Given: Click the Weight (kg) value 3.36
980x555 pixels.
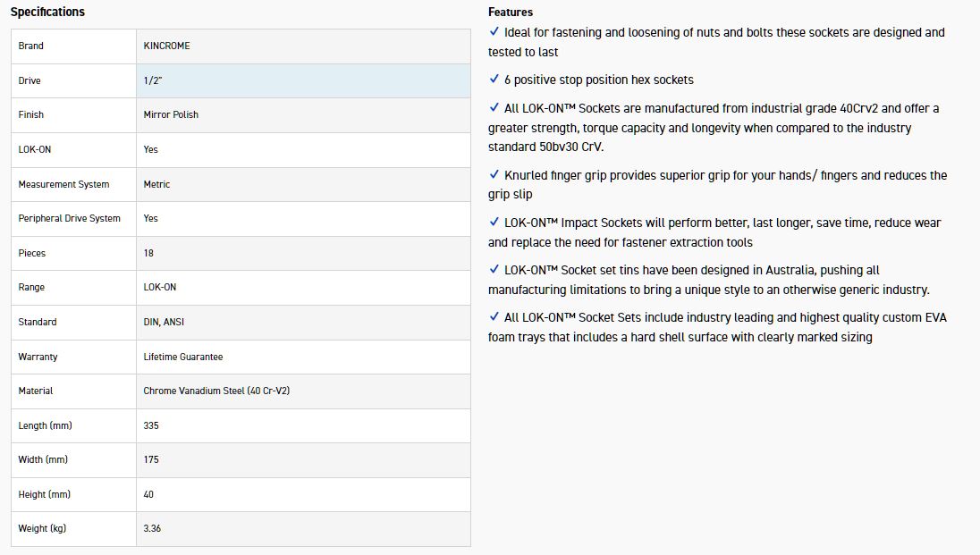Looking at the screenshot, I should (x=152, y=528).
